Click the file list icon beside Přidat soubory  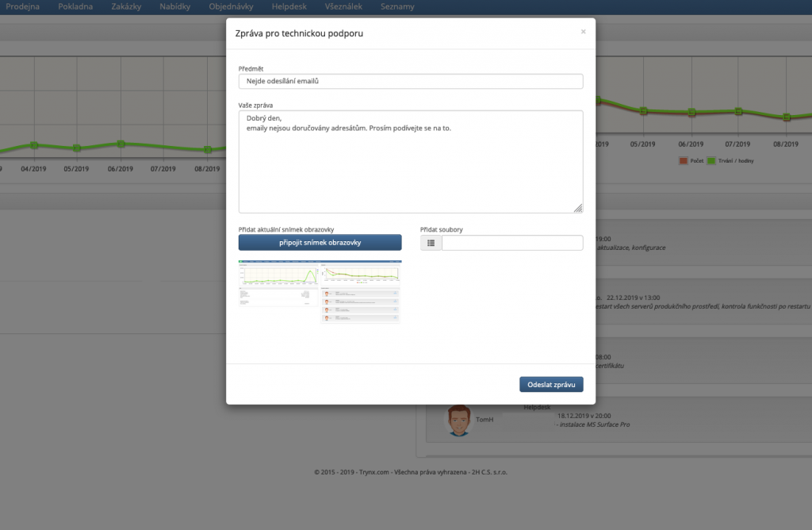tap(431, 243)
